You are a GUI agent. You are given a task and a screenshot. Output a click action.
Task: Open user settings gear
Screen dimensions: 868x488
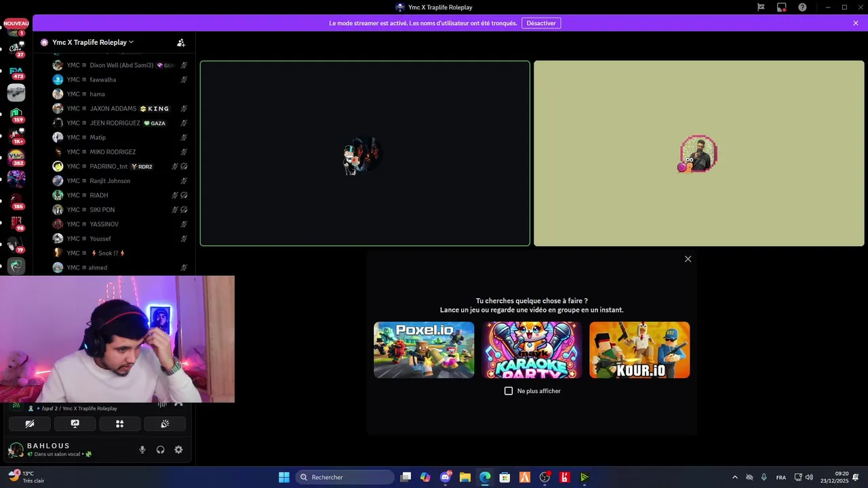click(178, 449)
